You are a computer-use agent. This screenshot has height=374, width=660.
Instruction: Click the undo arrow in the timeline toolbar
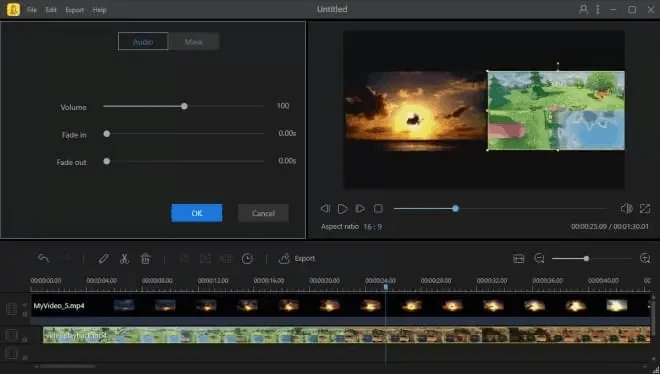[43, 258]
